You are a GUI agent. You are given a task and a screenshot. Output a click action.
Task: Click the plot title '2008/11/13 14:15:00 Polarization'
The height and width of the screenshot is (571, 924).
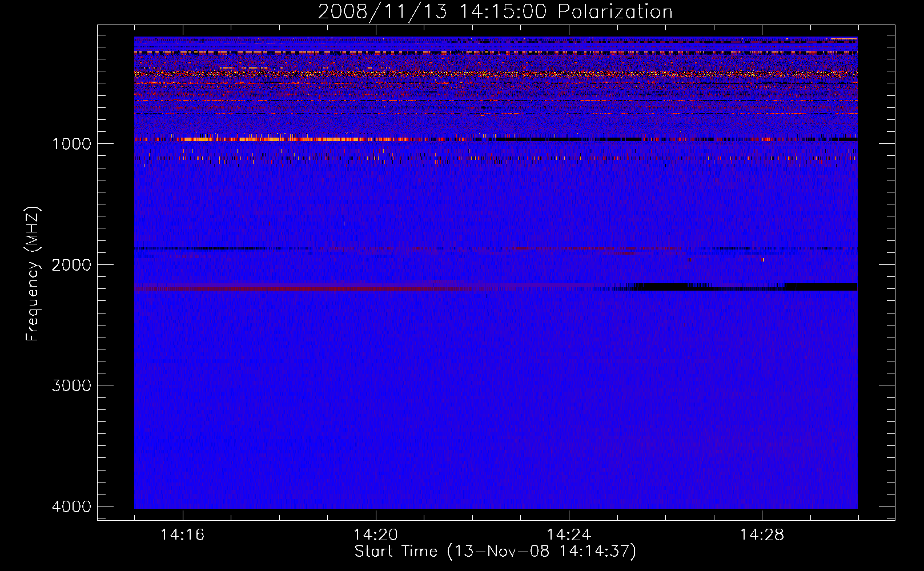click(x=495, y=11)
